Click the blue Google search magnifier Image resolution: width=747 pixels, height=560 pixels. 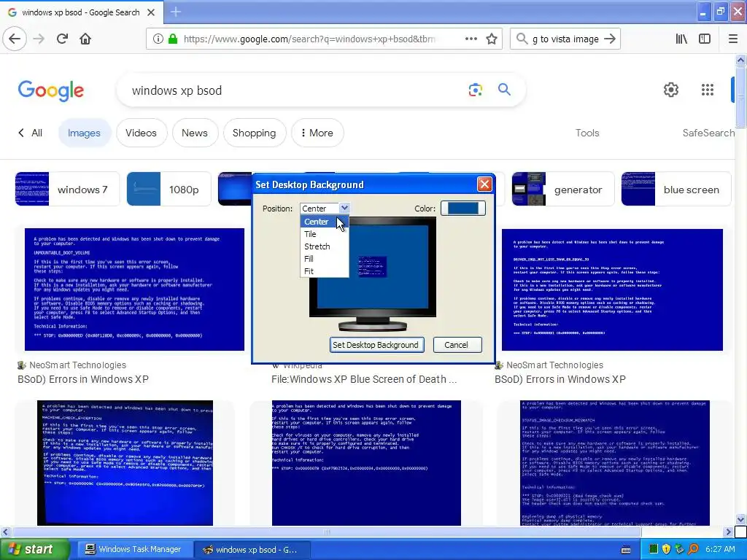coord(505,89)
